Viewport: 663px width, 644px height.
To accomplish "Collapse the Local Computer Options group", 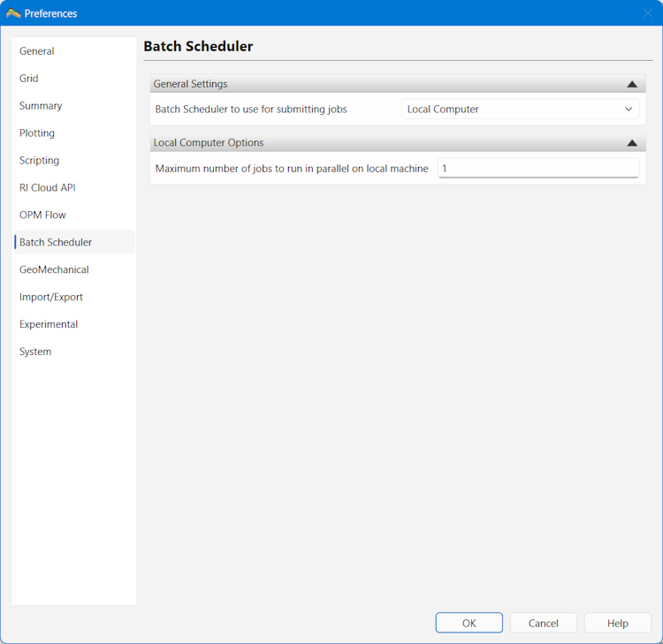I will [x=632, y=143].
